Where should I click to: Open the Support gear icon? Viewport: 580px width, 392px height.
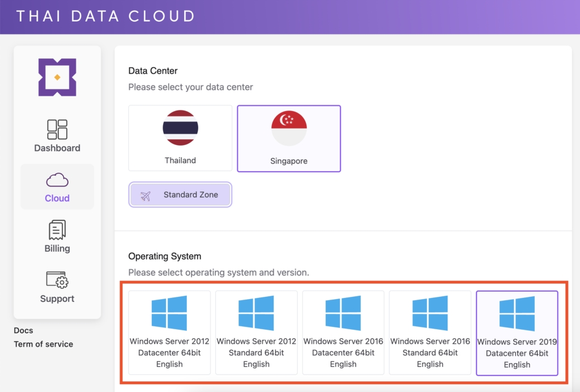click(x=57, y=280)
